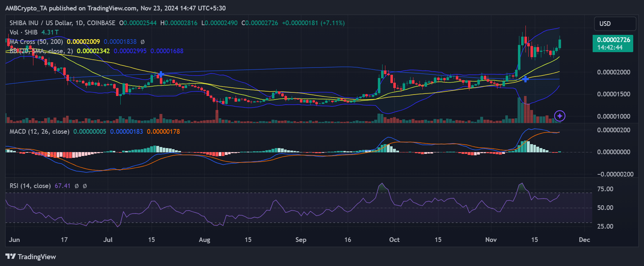Click the high value H0.00002816

[x=179, y=23]
